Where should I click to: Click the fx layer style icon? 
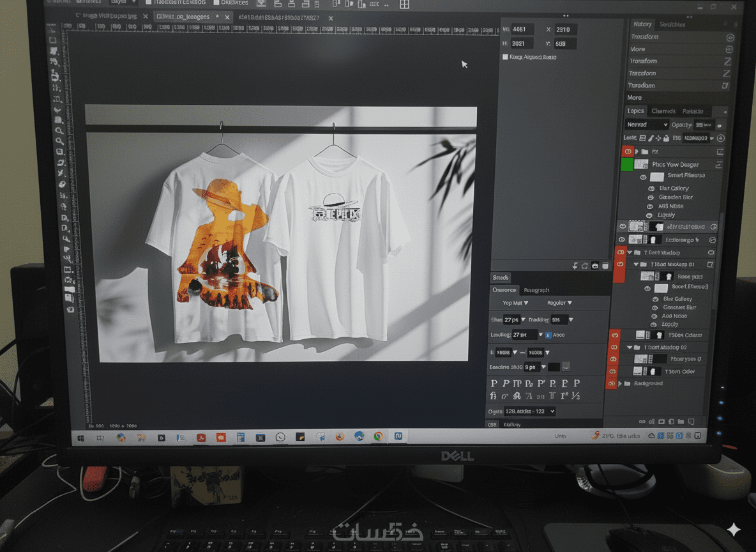[x=651, y=421]
